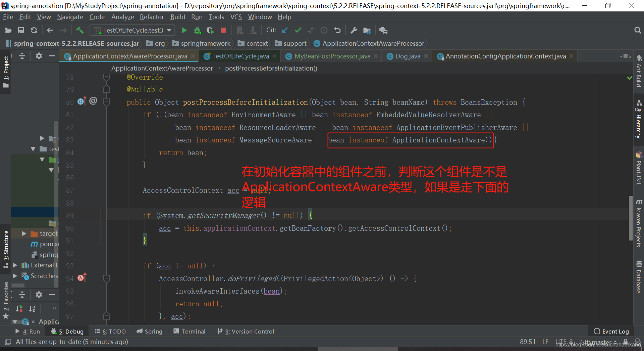Open run configuration dropdown TestOfLifeCycle.test3
This screenshot has height=351, width=644.
coord(132,31)
